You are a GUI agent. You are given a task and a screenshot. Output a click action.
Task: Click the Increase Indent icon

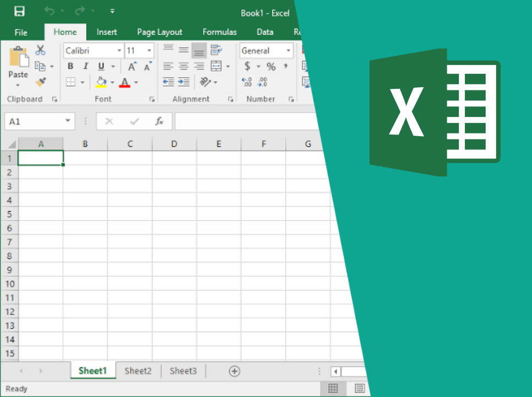click(183, 82)
